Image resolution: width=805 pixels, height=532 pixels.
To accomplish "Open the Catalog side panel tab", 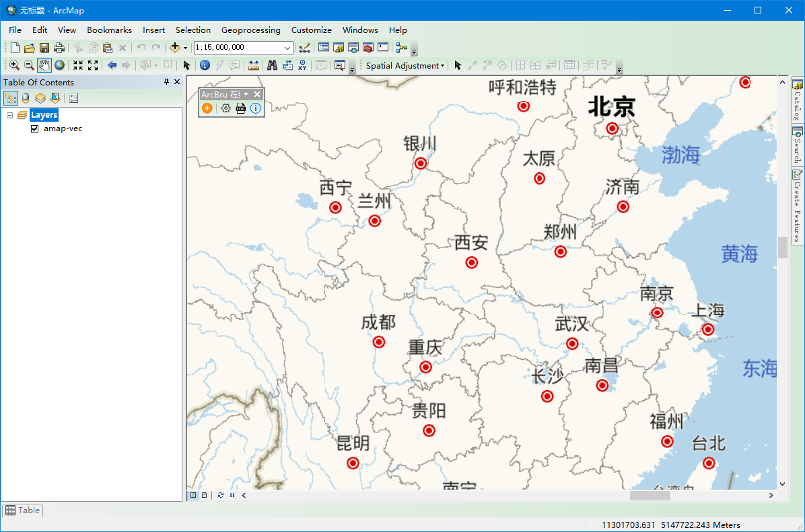I will pos(798,100).
